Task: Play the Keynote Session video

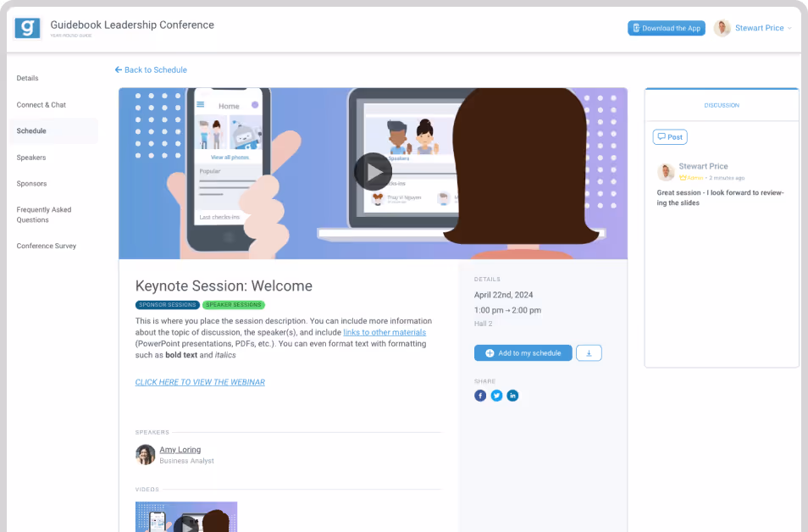Action: click(x=373, y=172)
